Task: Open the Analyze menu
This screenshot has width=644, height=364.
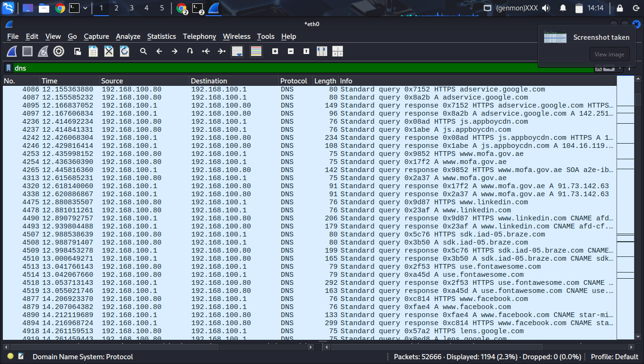Action: (128, 36)
